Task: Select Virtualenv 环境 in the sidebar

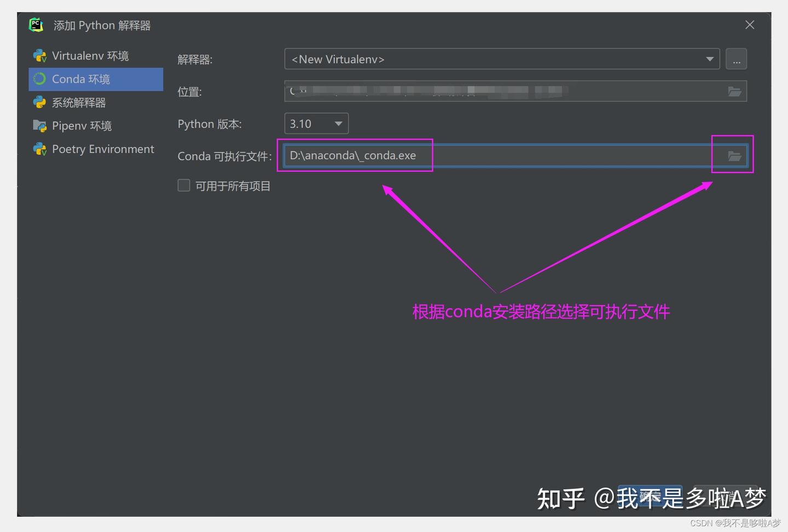Action: [96, 56]
